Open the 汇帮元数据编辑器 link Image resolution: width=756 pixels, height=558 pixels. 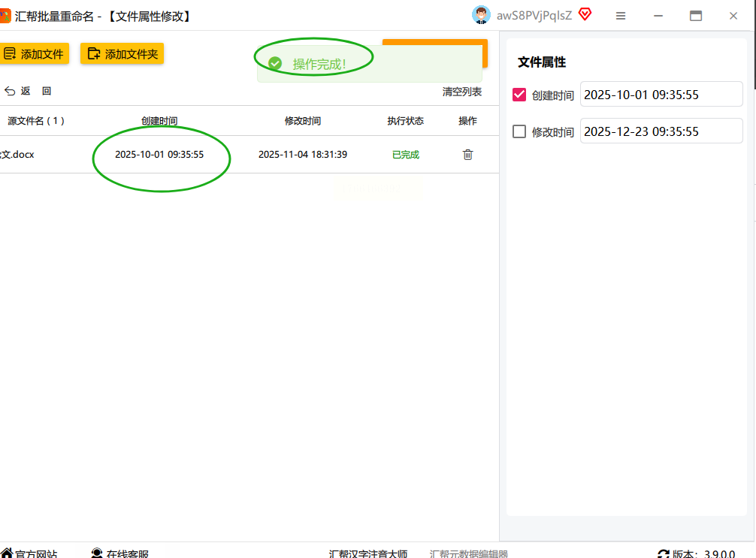pyautogui.click(x=468, y=554)
